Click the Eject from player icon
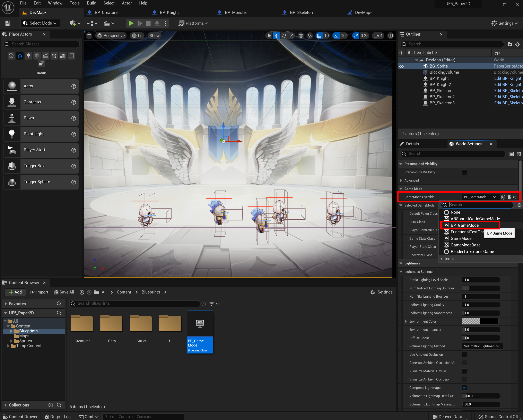The image size is (523, 420). 157,23
